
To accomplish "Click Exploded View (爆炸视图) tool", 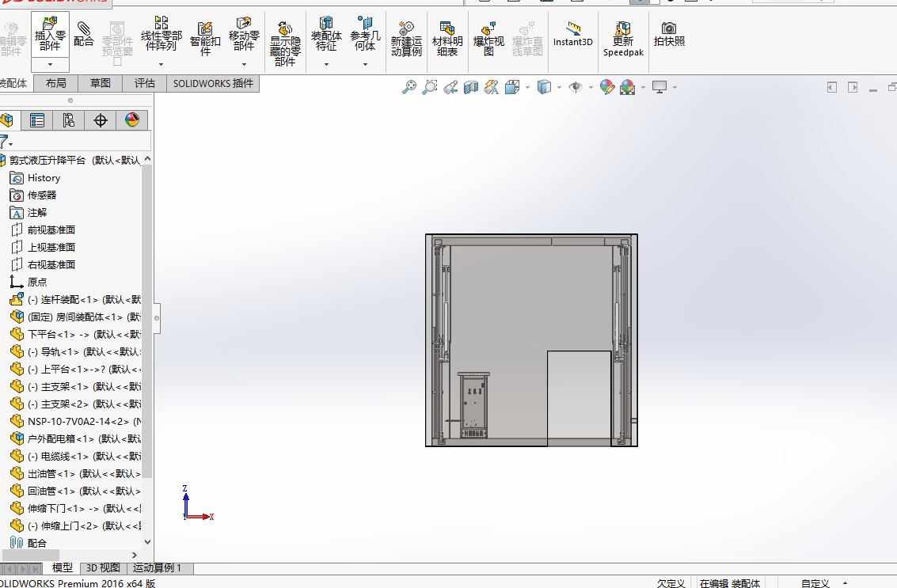I will point(488,38).
